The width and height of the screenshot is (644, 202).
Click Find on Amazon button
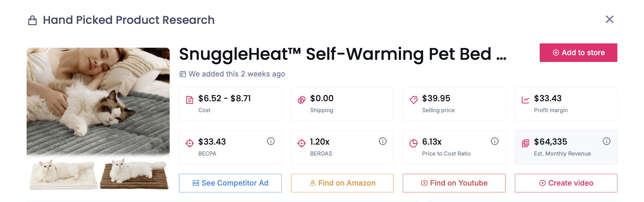[342, 183]
